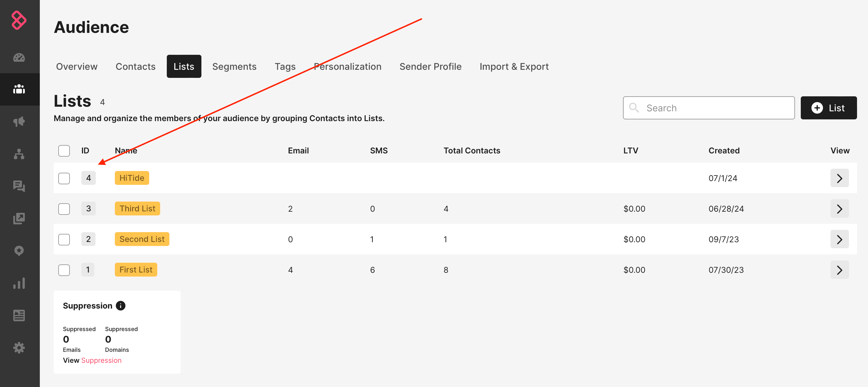Toggle the select-all checkbox in header
This screenshot has width=868, height=387.
pyautogui.click(x=64, y=150)
